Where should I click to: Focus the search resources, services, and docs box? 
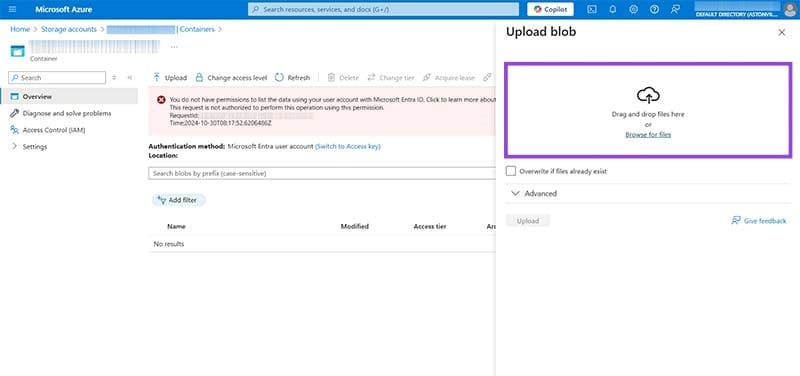click(383, 9)
